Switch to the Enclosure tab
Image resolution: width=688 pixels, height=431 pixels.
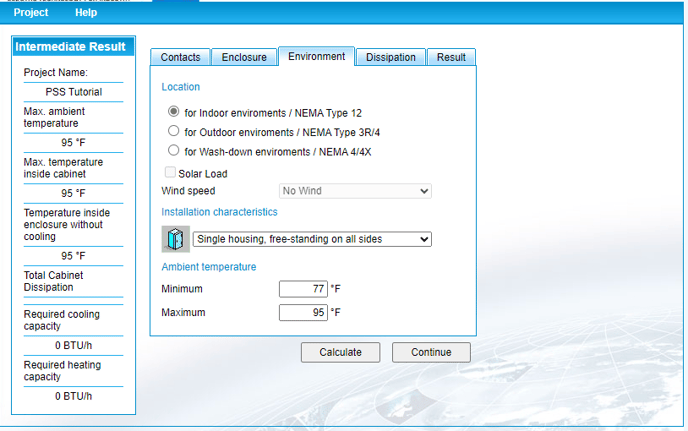(x=244, y=57)
